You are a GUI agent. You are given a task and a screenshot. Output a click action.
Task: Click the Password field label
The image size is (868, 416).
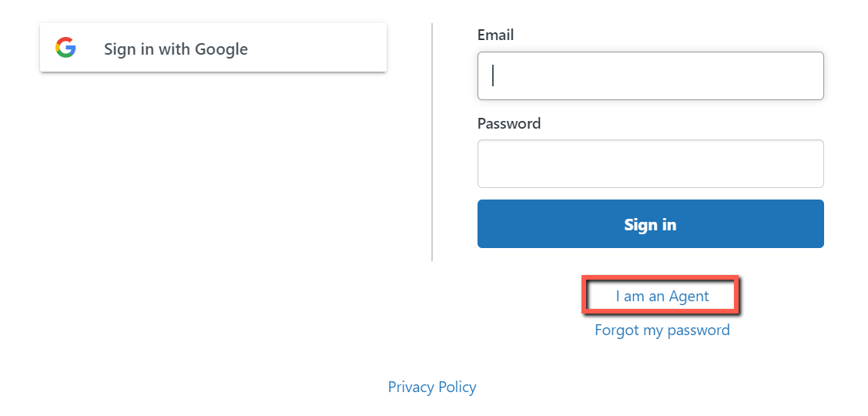tap(509, 123)
